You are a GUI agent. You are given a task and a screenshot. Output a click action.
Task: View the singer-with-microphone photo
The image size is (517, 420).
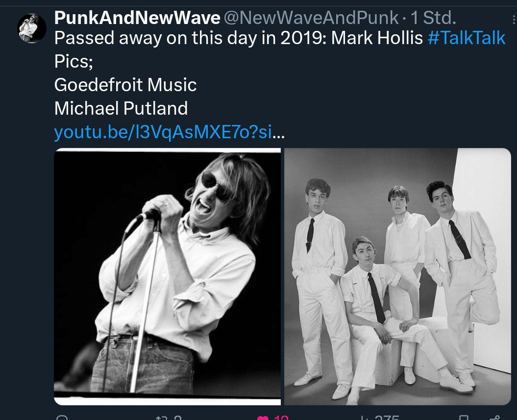168,276
